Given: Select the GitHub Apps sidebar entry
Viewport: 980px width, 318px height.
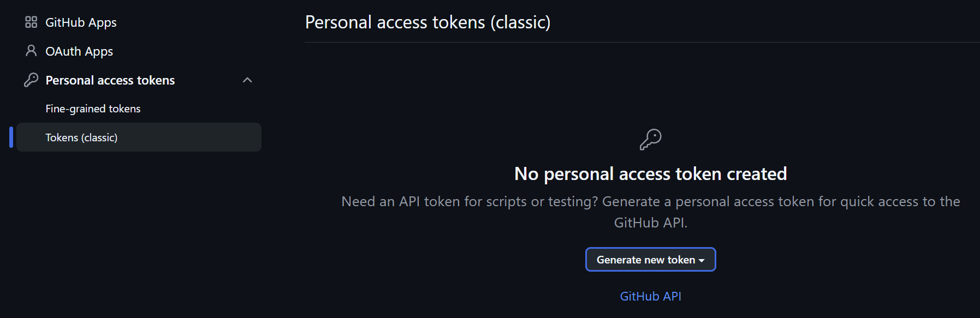Looking at the screenshot, I should coord(80,22).
